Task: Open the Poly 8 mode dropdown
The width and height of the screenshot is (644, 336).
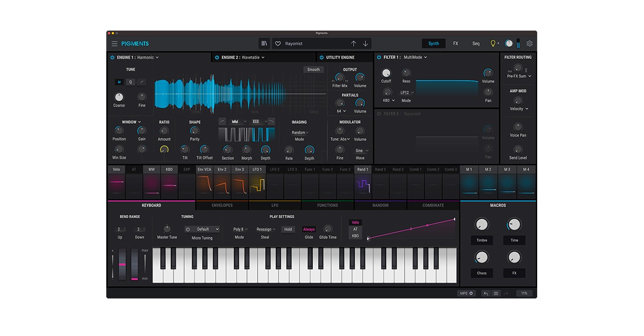Action: 240,229
